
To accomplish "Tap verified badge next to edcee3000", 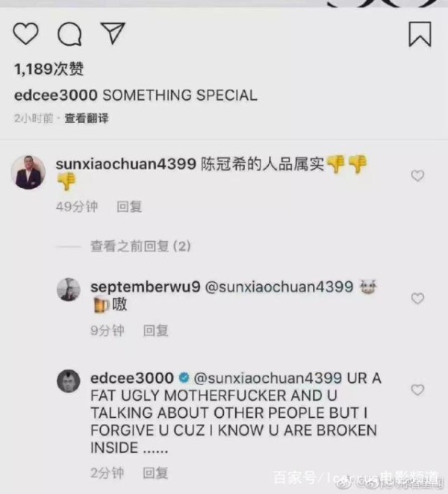I will click(x=184, y=378).
